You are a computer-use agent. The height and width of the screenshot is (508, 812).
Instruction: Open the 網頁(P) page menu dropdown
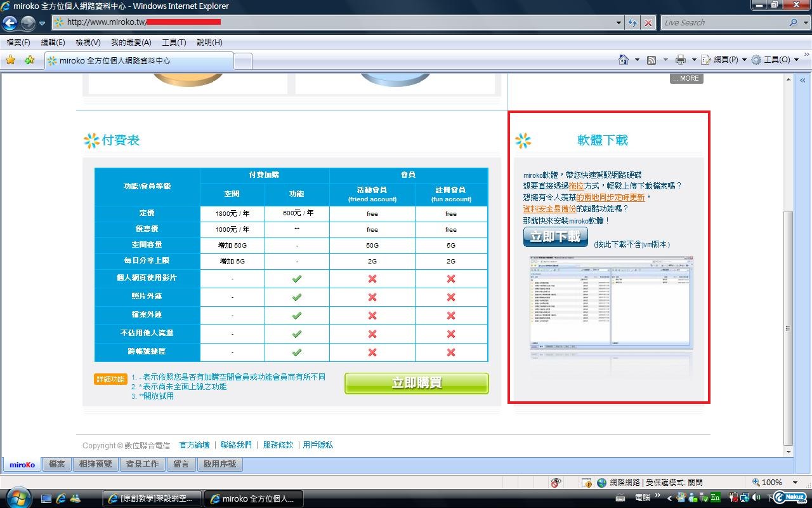point(724,60)
